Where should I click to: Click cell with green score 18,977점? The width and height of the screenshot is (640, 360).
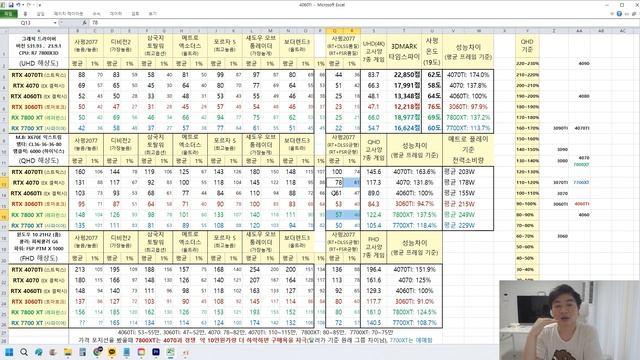coord(404,117)
